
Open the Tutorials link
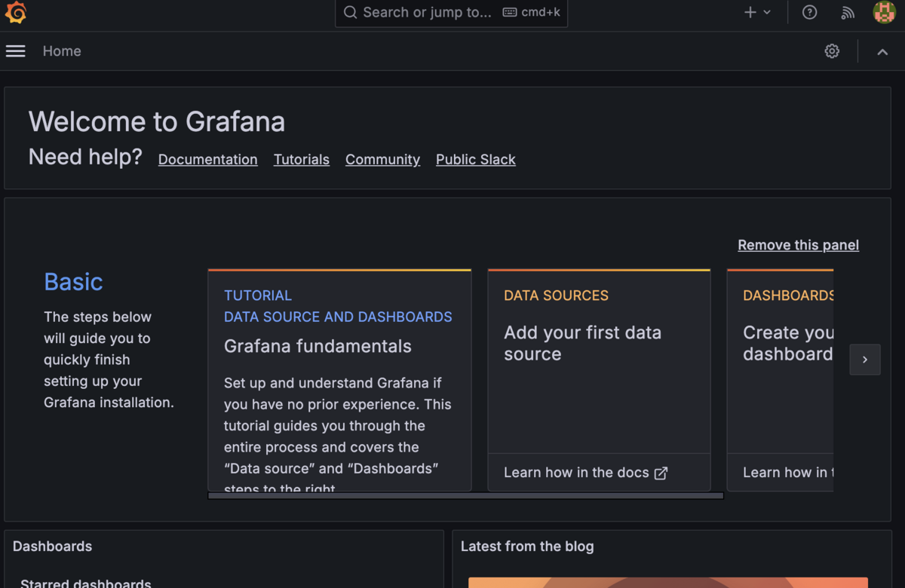coord(302,160)
